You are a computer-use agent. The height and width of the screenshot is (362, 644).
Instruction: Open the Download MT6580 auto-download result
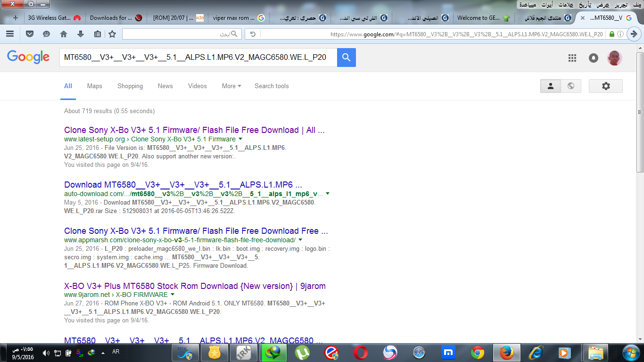[x=183, y=185]
